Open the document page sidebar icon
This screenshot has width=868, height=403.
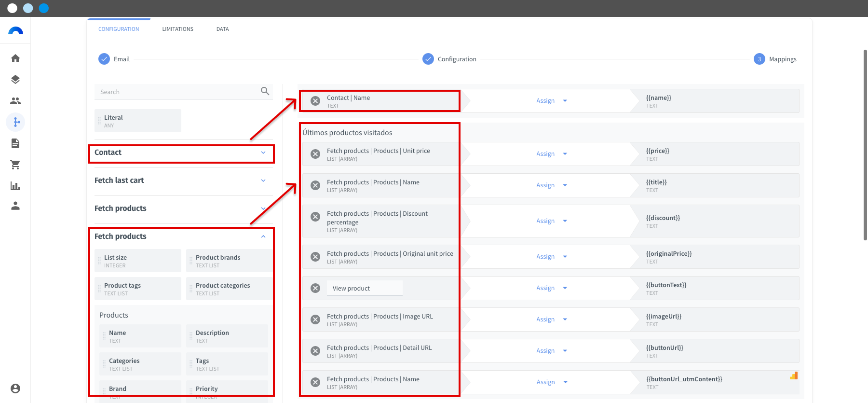tap(15, 143)
